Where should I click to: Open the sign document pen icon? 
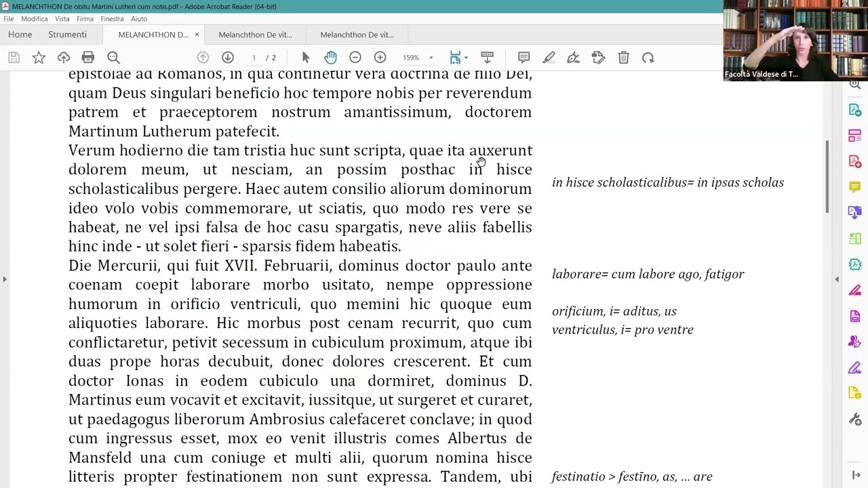pos(574,58)
